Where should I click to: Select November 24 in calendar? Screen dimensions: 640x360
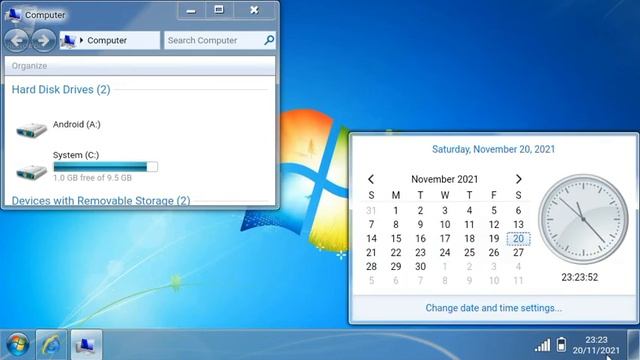[x=445, y=253]
